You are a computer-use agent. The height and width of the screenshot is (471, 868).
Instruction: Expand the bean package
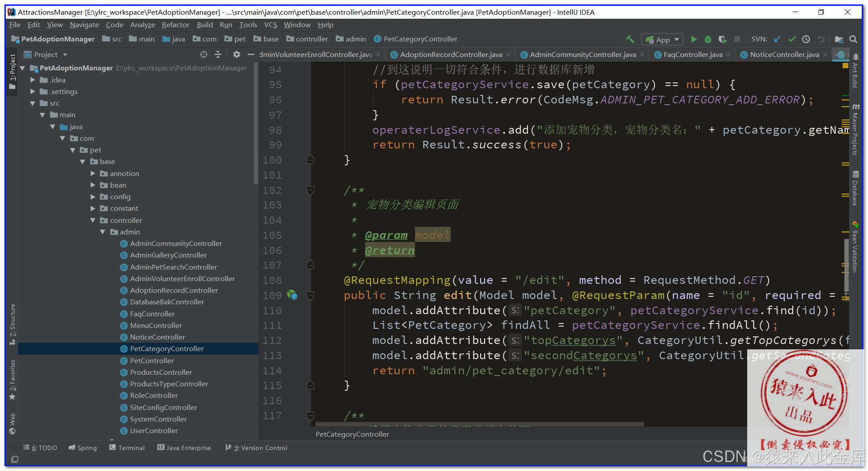coord(93,185)
